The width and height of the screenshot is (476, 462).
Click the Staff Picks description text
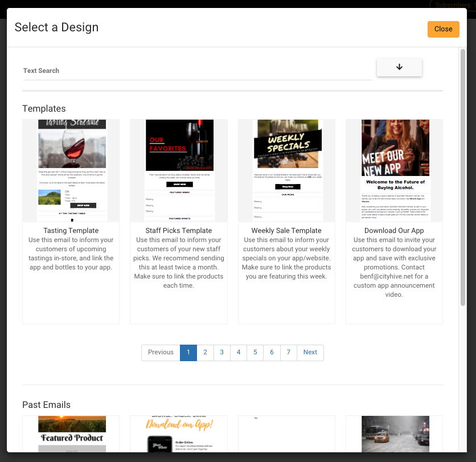179,263
